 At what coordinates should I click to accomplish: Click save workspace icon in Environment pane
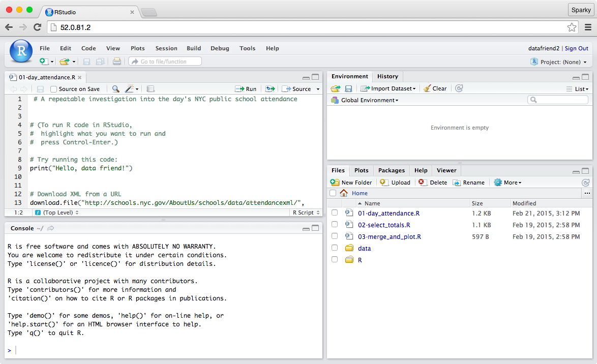pyautogui.click(x=348, y=88)
